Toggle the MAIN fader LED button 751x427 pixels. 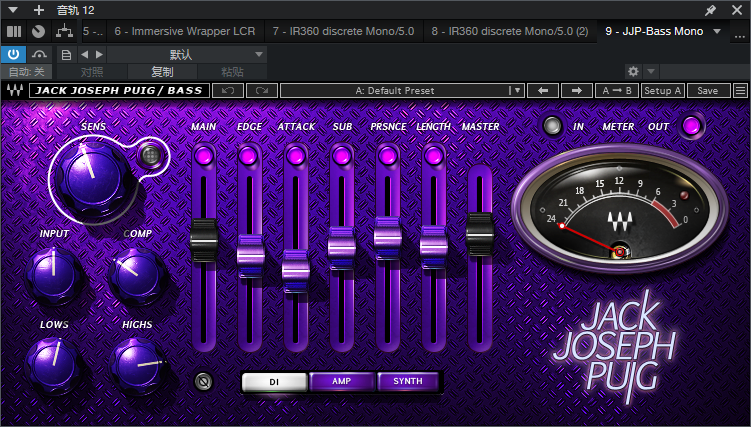(x=204, y=156)
